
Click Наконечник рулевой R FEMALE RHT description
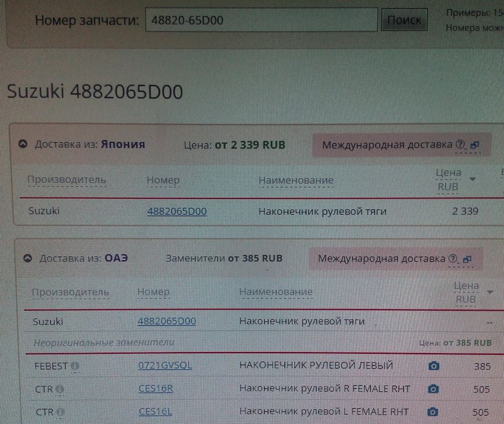click(x=324, y=389)
